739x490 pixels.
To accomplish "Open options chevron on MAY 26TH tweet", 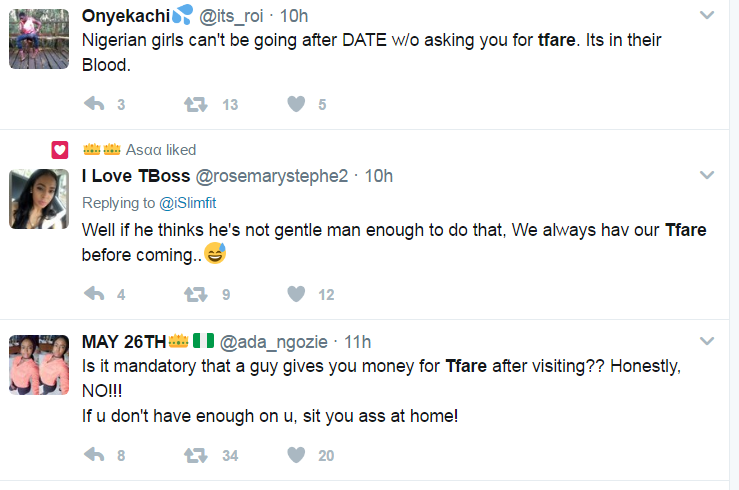I will (707, 340).
